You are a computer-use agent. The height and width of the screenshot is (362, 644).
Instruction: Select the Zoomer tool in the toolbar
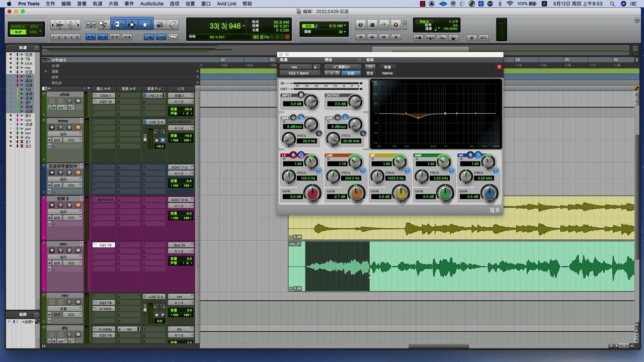[103, 25]
